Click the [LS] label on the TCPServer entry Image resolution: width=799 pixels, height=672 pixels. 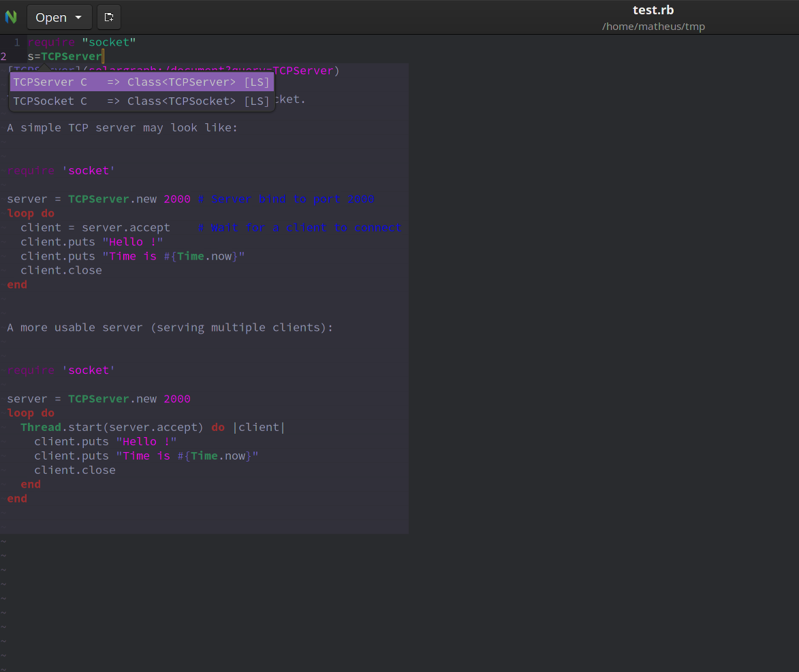[x=256, y=82]
